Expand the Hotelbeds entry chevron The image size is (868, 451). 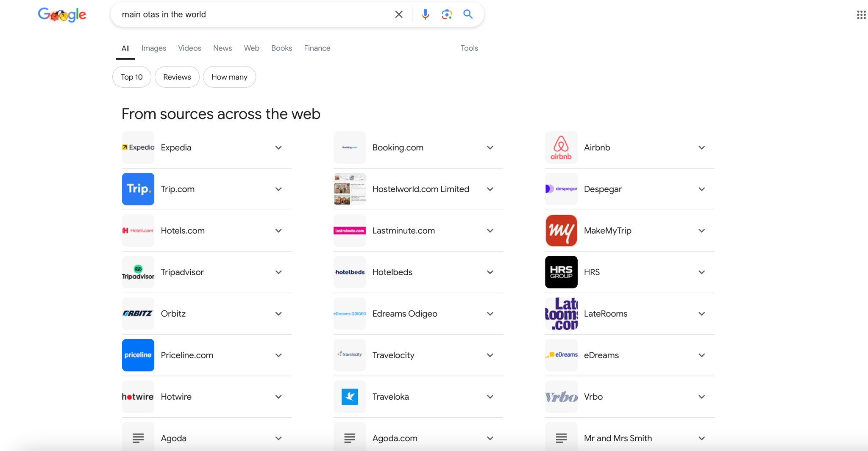coord(490,272)
